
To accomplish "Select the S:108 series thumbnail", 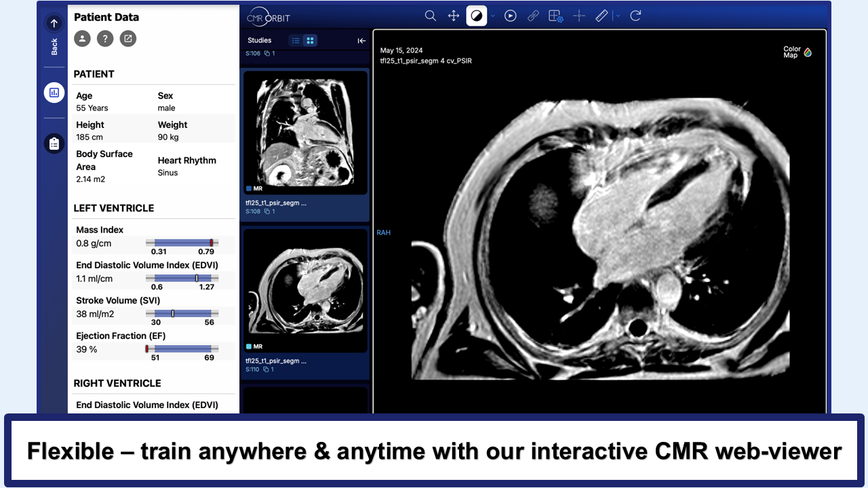I will (305, 133).
